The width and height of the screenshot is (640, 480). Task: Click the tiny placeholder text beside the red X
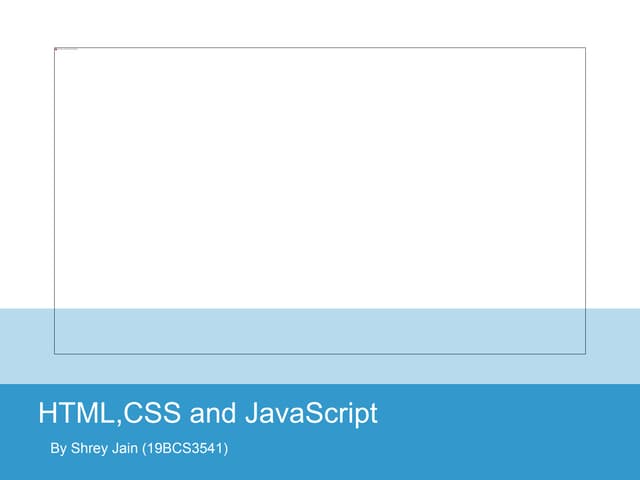pyautogui.click(x=68, y=49)
